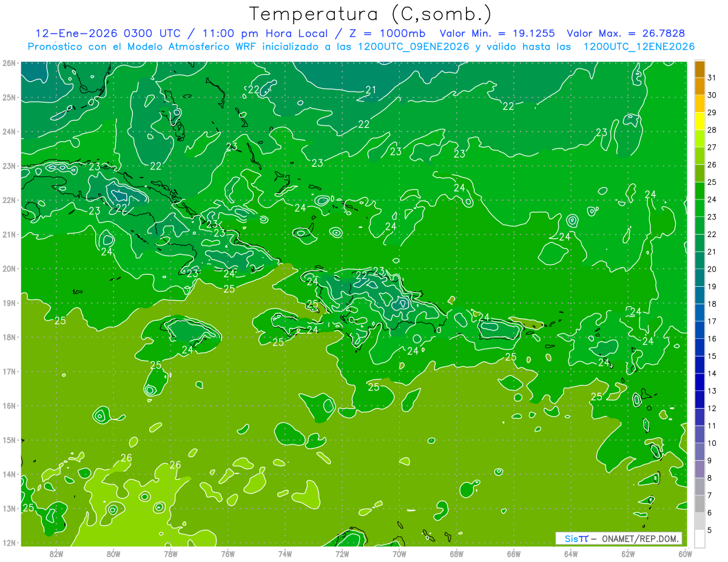Click the colorbar scale label 17
The width and height of the screenshot is (728, 562).
(712, 321)
